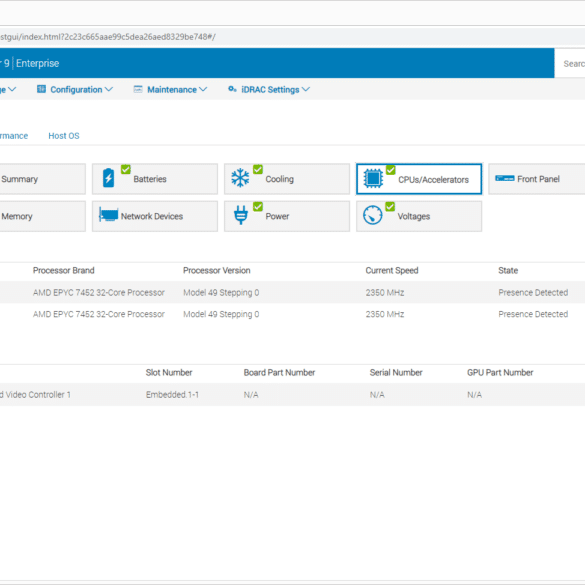Viewport: 585px width, 585px height.
Task: Open the Configuration menu
Action: [75, 90]
